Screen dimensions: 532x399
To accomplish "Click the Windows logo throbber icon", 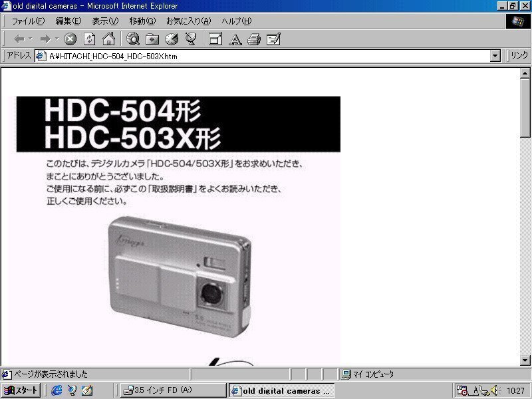I will [x=518, y=22].
